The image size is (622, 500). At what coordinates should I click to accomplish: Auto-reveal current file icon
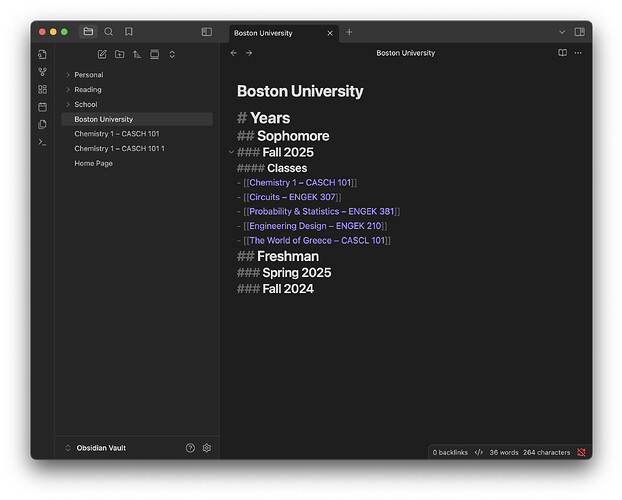click(155, 54)
